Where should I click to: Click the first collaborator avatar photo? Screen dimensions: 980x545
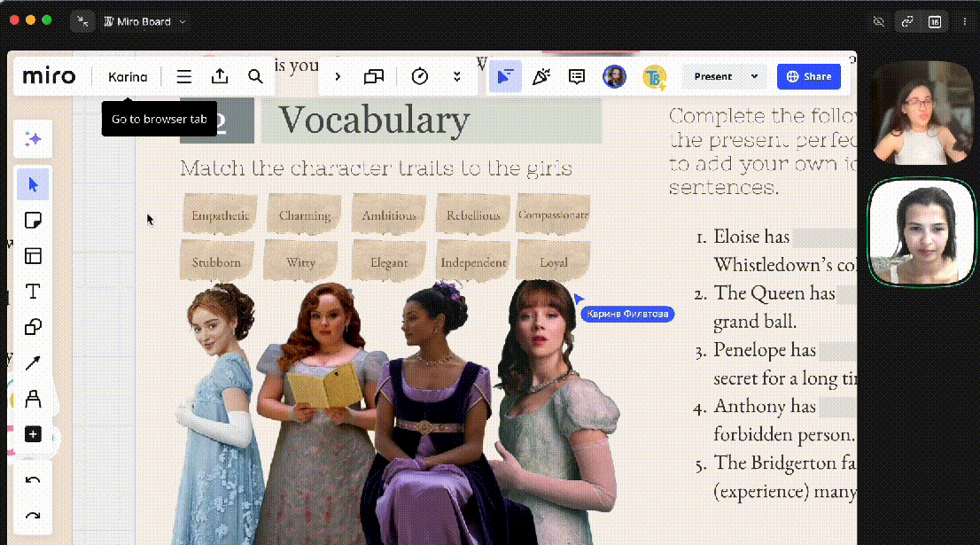614,77
